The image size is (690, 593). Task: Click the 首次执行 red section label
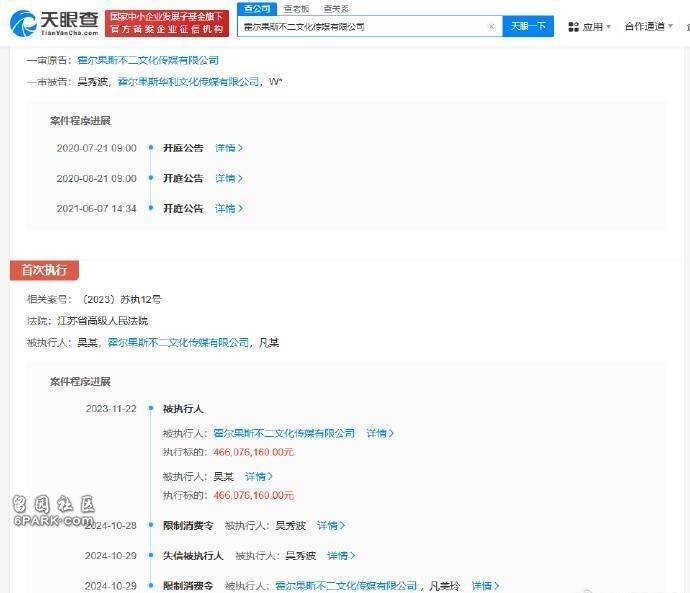pos(44,270)
